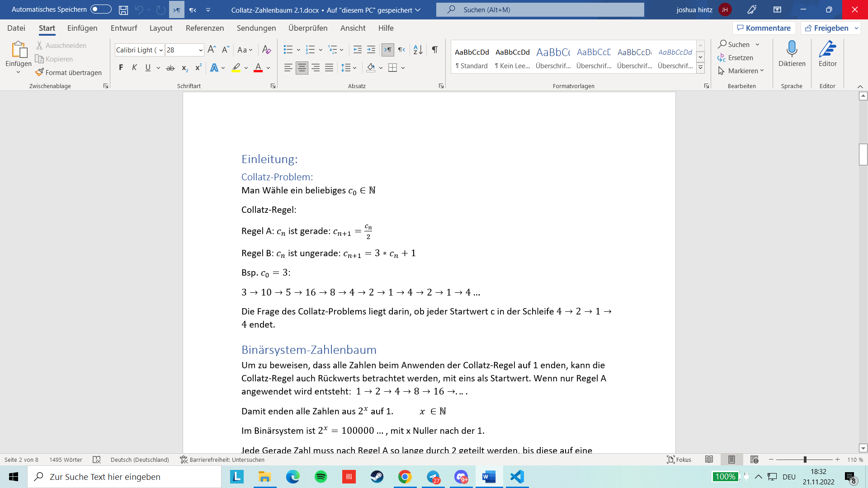Open the font size dropdown showing 28

click(201, 50)
